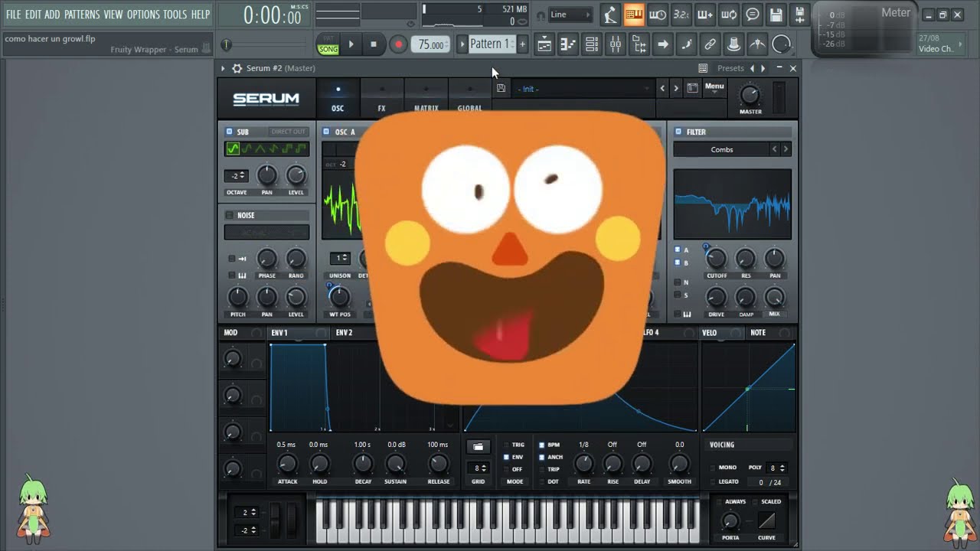
Task: Add new pattern with plus button
Action: pos(522,44)
